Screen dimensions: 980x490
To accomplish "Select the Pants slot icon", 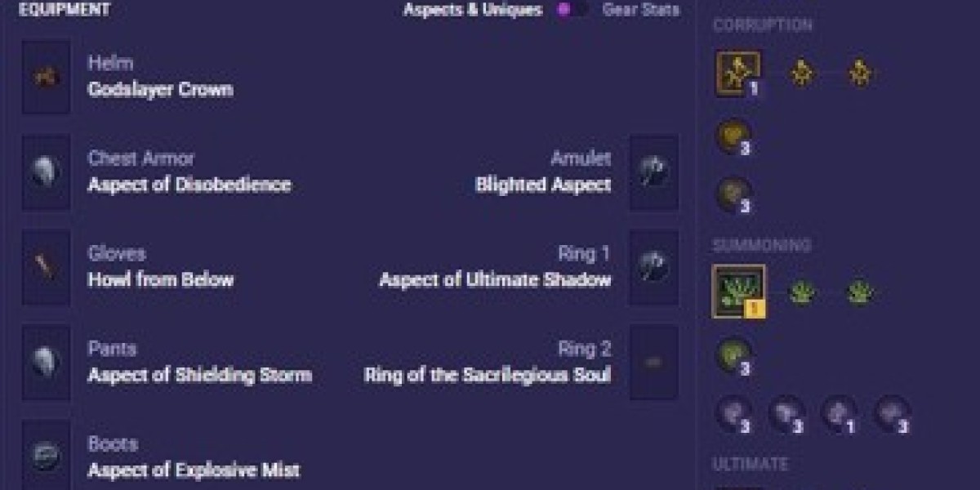I will click(x=46, y=363).
